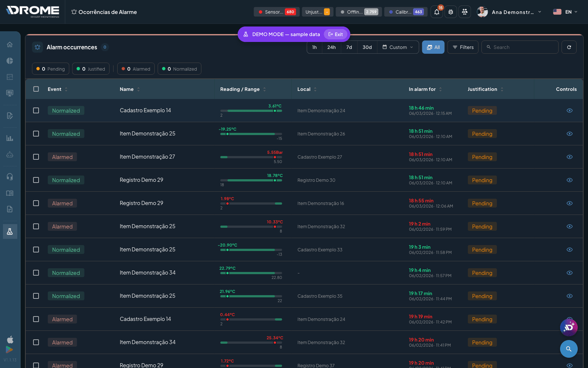
Task: Click Pending justification for Item Demonstração 34 Normalized
Action: [482, 273]
